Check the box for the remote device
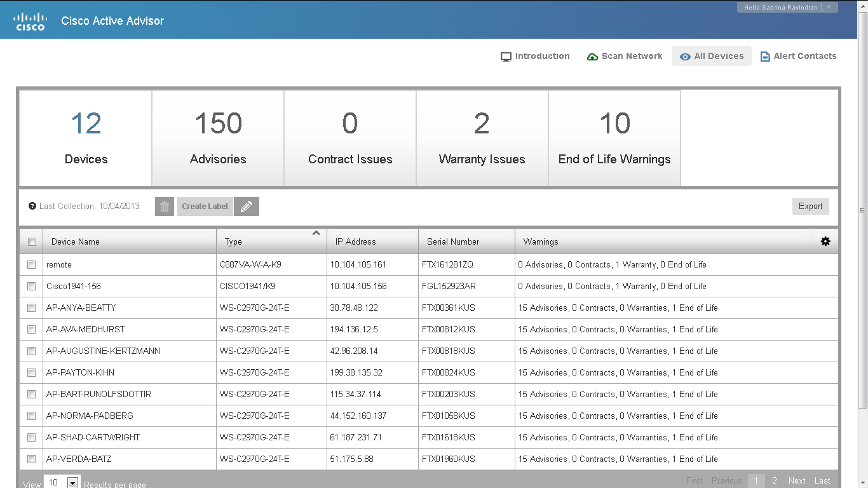Screen dimensions: 868x488 (x=32, y=264)
